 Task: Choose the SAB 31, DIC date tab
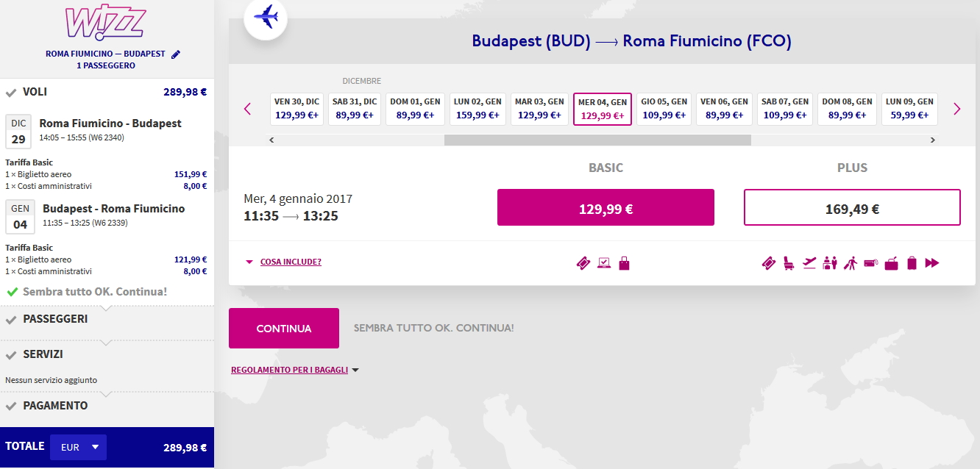tap(355, 109)
